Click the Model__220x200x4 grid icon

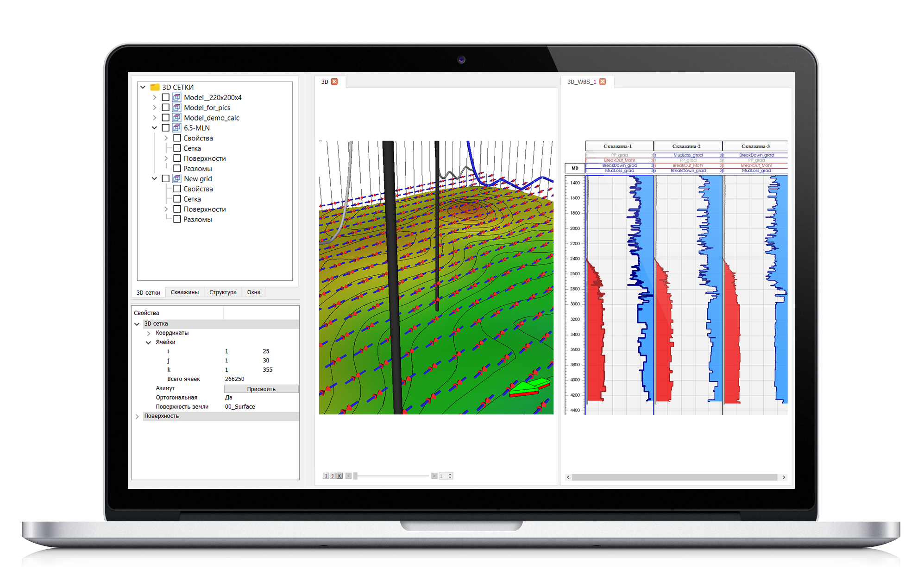(176, 97)
